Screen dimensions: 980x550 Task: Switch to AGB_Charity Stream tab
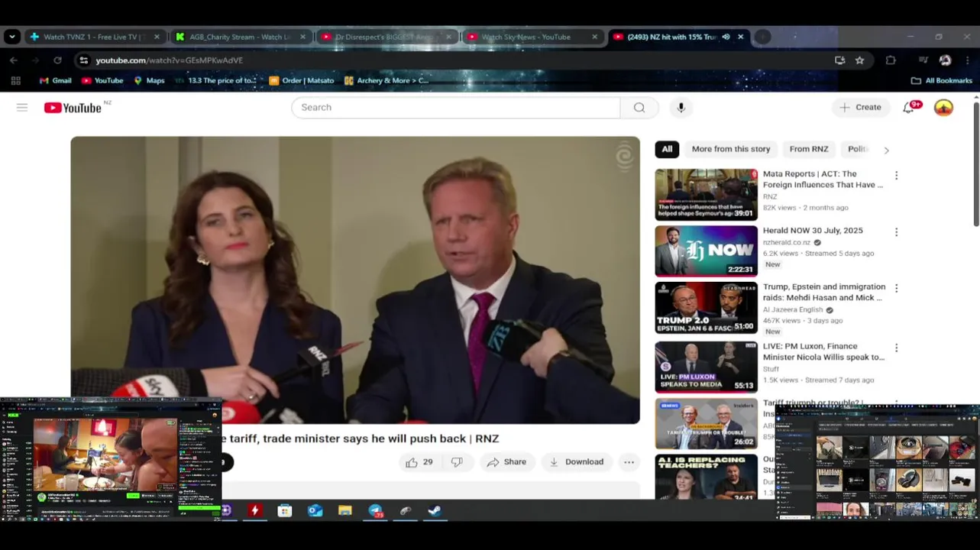click(x=241, y=37)
